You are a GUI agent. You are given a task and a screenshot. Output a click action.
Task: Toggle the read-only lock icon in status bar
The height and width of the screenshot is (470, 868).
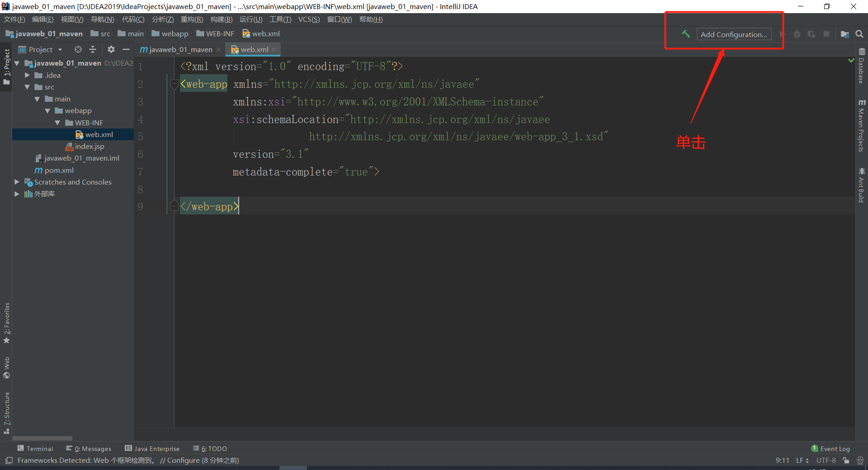[x=846, y=461]
